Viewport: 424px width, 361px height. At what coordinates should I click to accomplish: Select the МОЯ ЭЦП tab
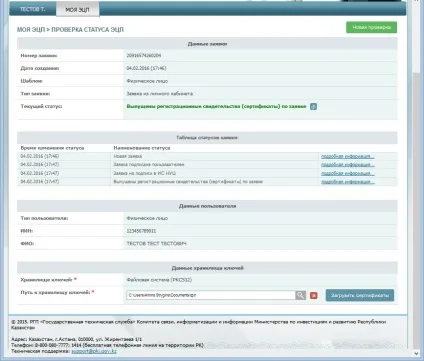coord(77,10)
